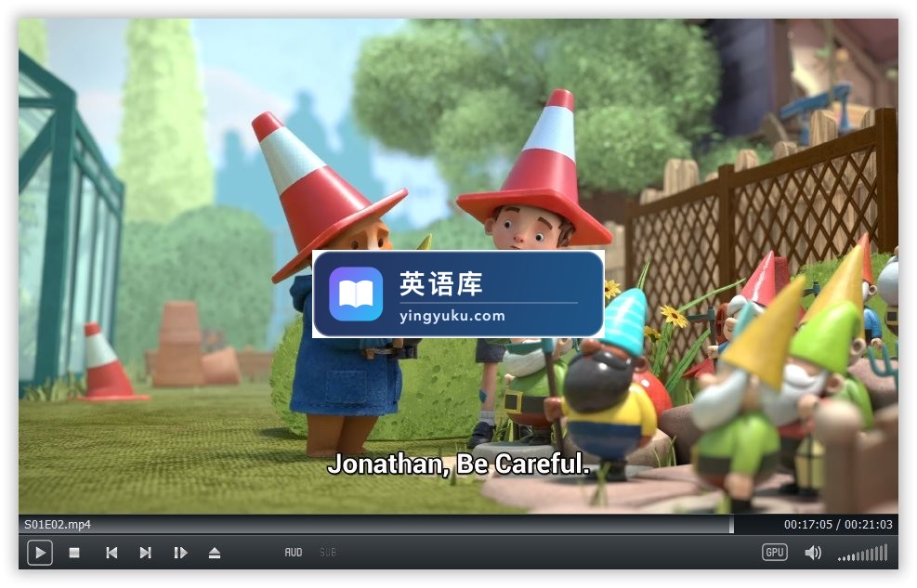Viewport: 917px width, 588px height.
Task: Click the elapsed time display 00:17:05 / 00:21:03
Action: (838, 524)
